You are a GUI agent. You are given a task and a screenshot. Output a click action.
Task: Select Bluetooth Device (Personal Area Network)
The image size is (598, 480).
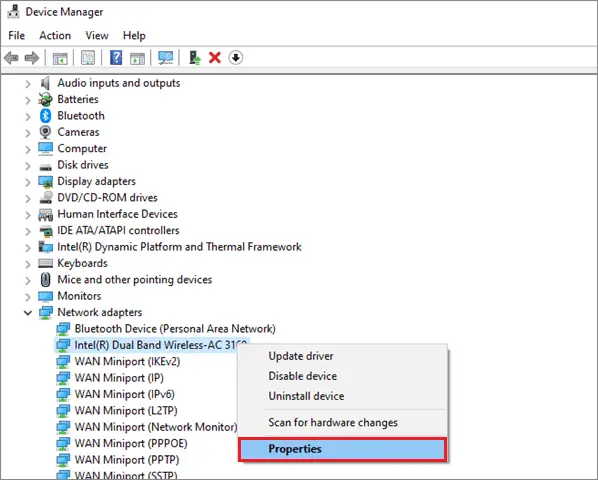pos(175,329)
